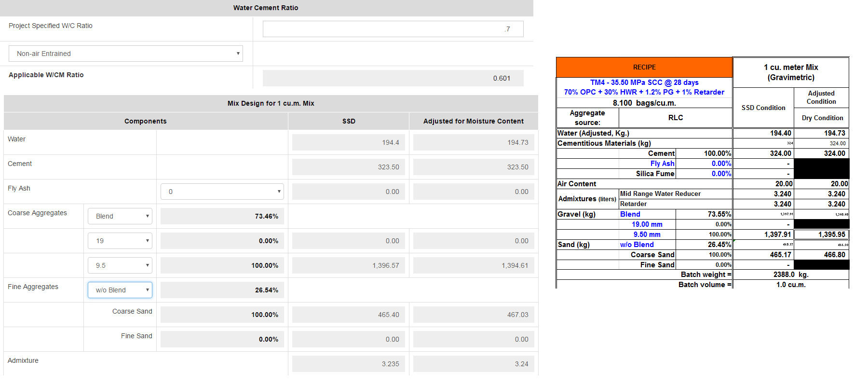Click the blue Fly Ash label in spreadsheet

click(x=662, y=164)
